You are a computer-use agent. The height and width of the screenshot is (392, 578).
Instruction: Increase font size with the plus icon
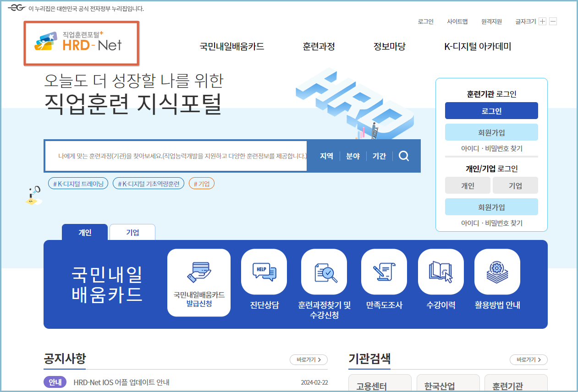pos(542,21)
